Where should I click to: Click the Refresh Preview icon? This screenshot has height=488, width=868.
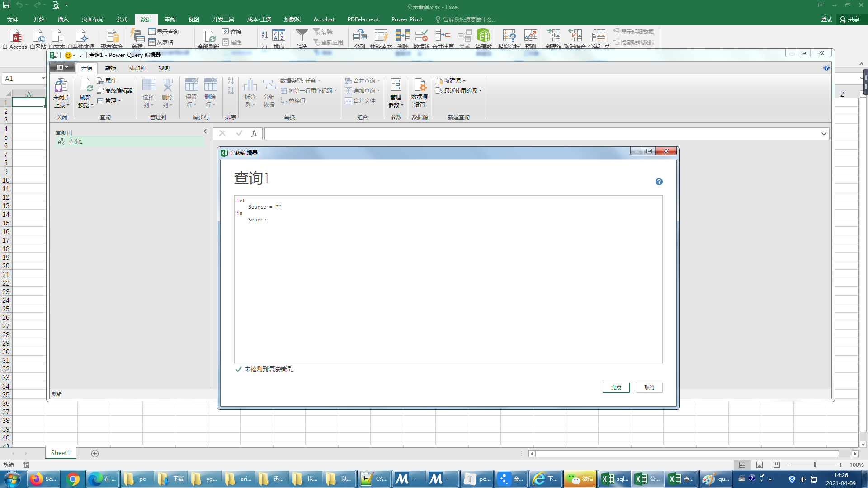click(x=86, y=85)
